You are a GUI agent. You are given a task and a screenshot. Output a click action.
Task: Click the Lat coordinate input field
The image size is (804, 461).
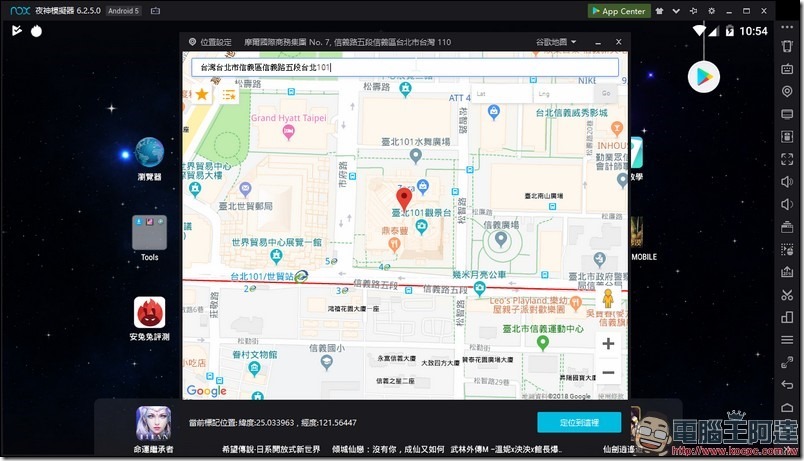[x=501, y=94]
